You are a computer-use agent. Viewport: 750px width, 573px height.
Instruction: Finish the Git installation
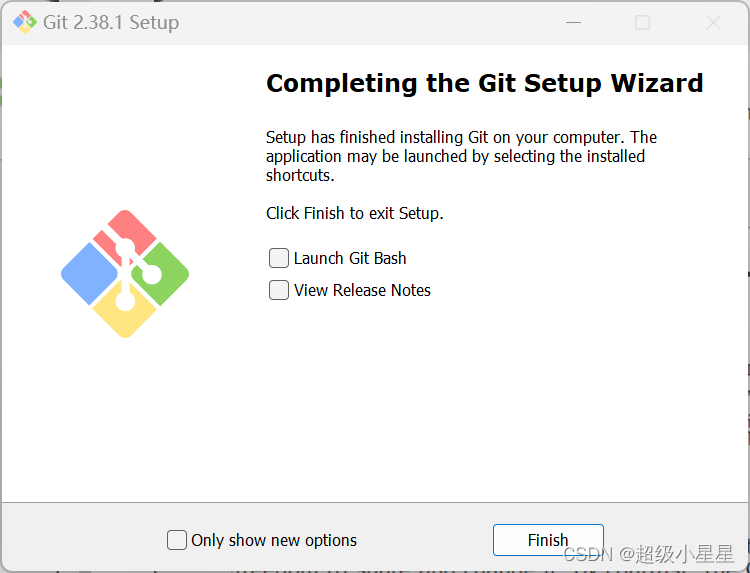pos(548,540)
